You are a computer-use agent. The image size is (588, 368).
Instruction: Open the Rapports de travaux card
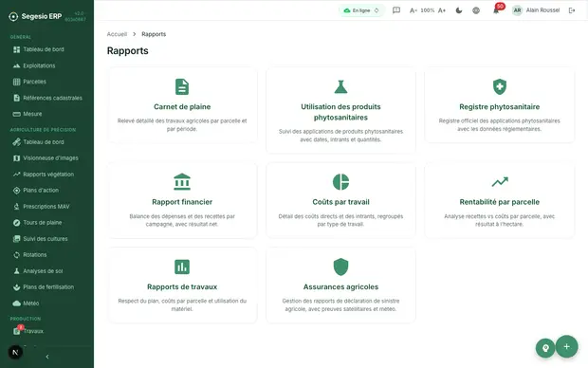coord(182,285)
